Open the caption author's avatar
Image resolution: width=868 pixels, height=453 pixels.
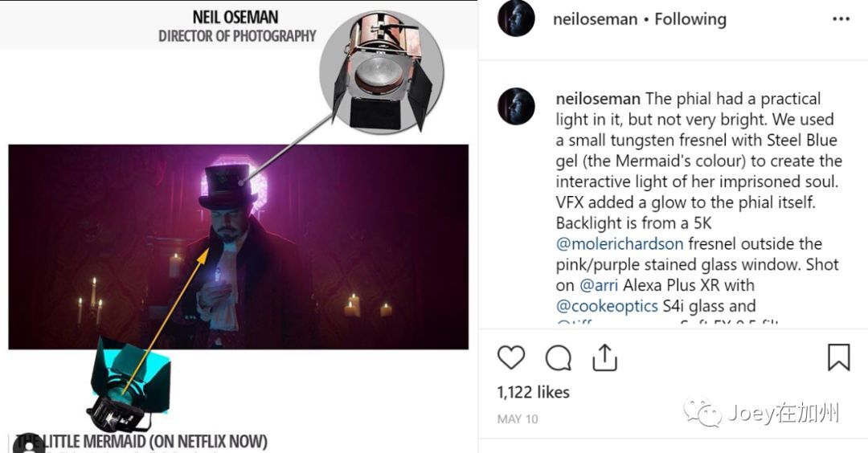click(516, 106)
